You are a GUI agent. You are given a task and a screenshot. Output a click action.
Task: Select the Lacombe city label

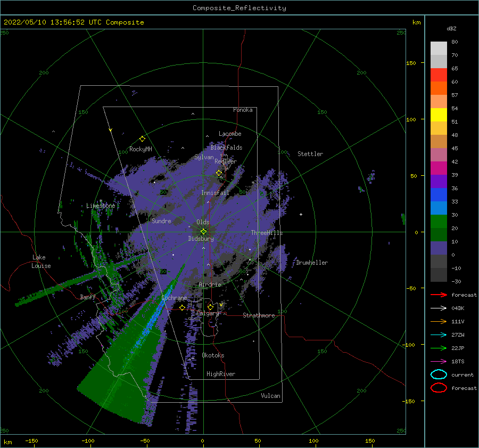[x=230, y=134]
